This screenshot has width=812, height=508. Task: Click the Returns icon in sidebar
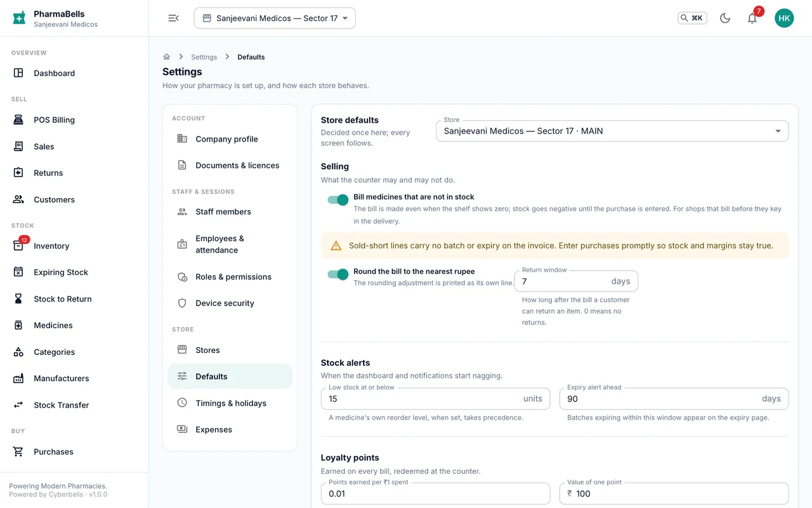[18, 173]
